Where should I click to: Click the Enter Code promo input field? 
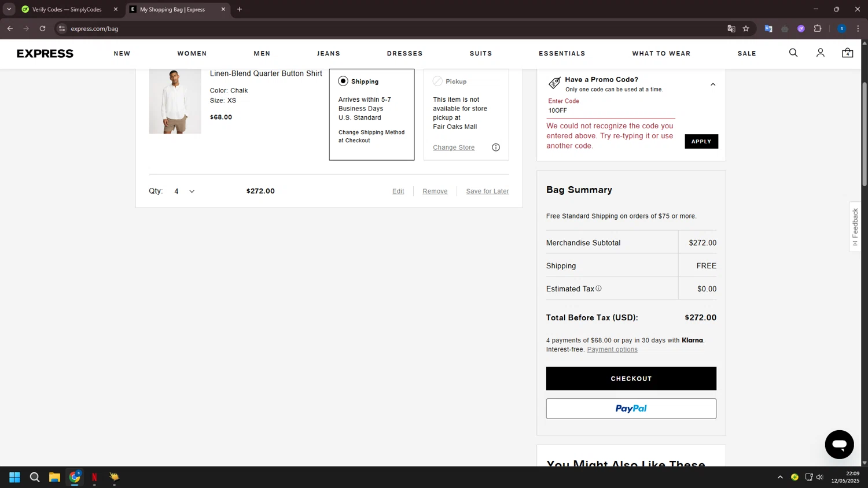point(611,110)
